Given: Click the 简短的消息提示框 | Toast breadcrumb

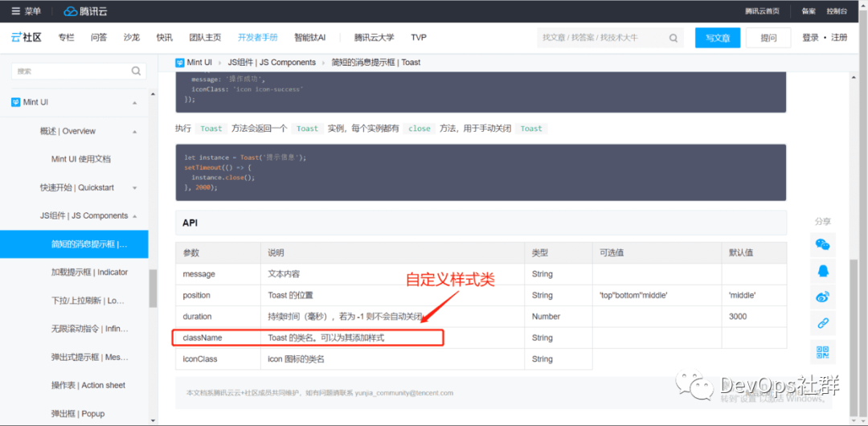Looking at the screenshot, I should (x=376, y=63).
